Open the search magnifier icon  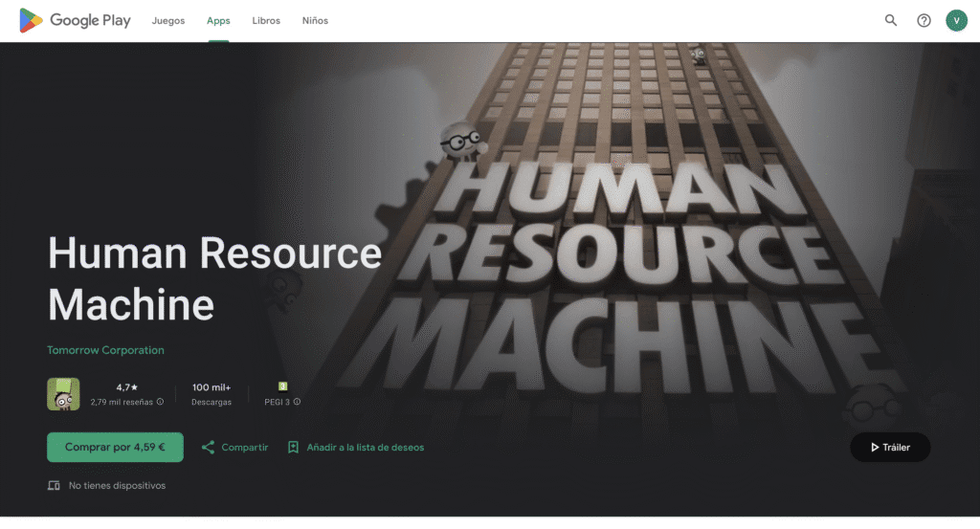[891, 20]
